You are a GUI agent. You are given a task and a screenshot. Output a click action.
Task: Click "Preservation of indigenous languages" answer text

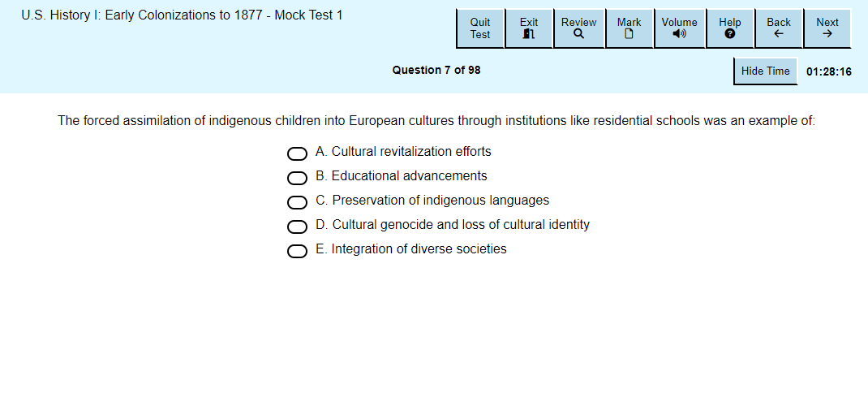pyautogui.click(x=440, y=201)
